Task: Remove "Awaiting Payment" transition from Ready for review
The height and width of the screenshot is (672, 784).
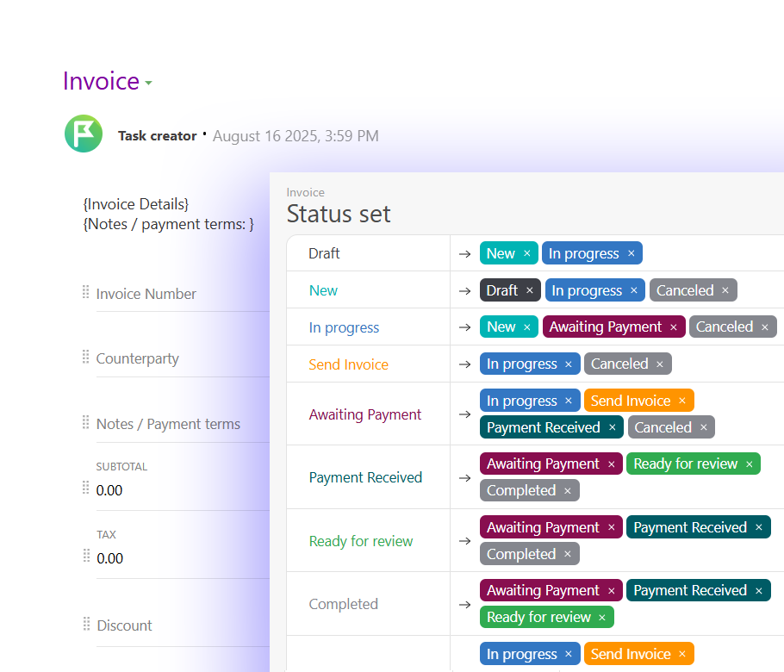Action: pyautogui.click(x=613, y=526)
